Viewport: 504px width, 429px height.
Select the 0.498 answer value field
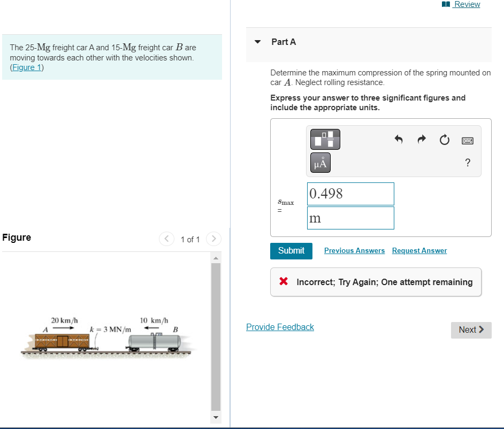[350, 194]
